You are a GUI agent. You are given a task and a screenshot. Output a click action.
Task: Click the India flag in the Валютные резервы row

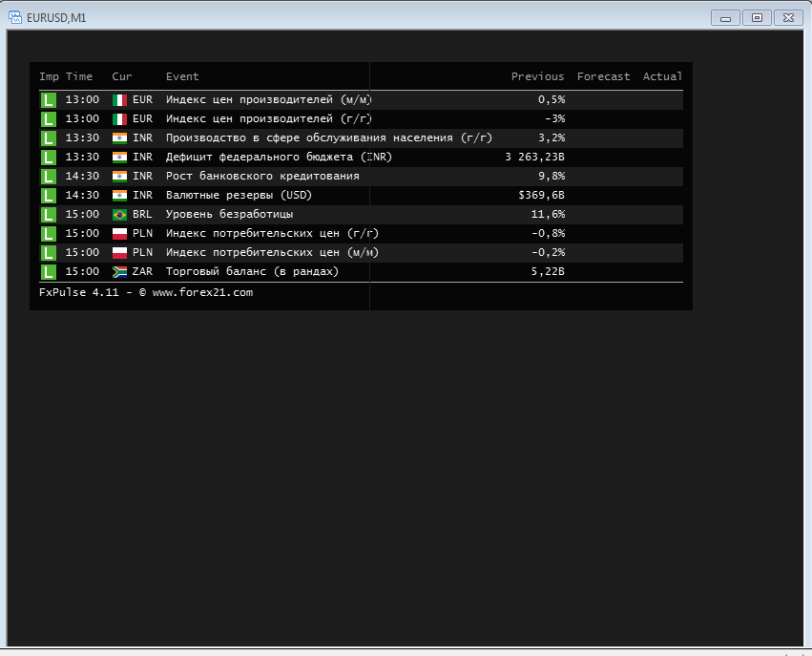click(119, 196)
